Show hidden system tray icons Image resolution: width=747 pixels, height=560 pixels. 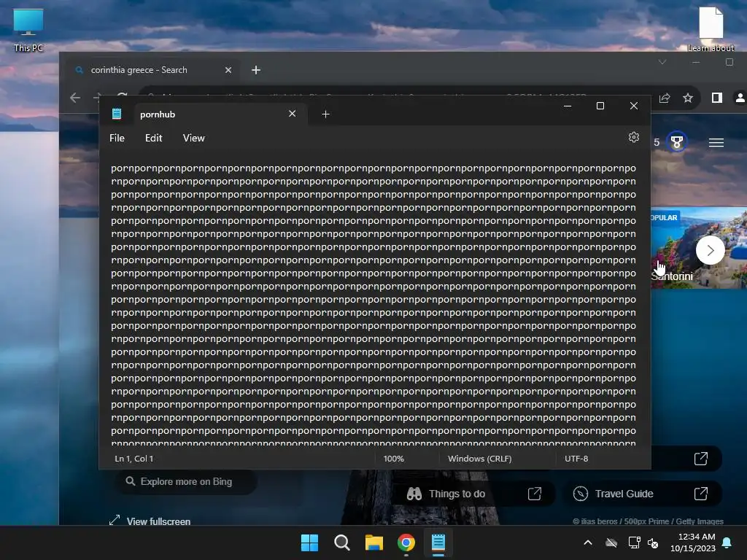point(588,542)
